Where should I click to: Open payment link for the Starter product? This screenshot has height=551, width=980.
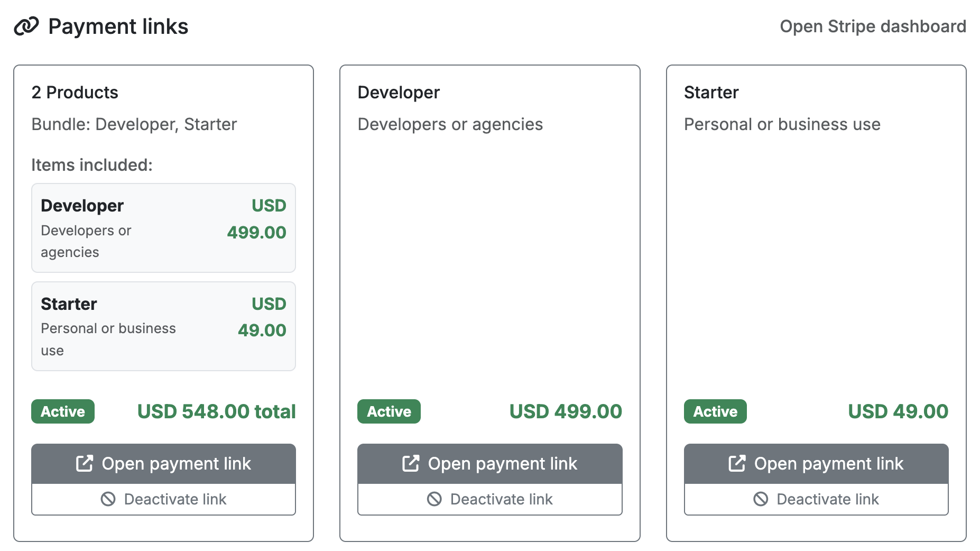pos(816,463)
